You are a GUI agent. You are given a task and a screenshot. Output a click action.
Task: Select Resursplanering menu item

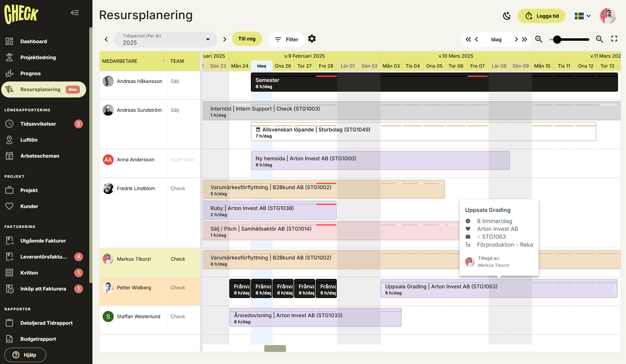(x=44, y=89)
